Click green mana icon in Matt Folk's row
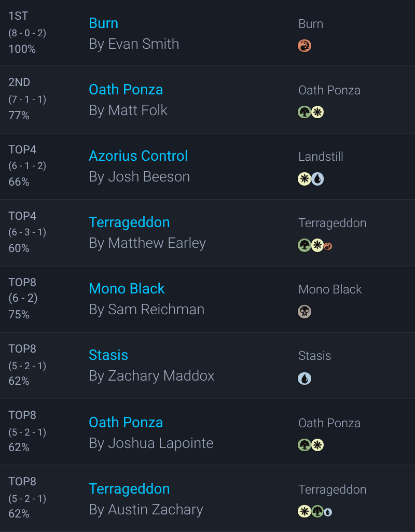 pos(305,113)
